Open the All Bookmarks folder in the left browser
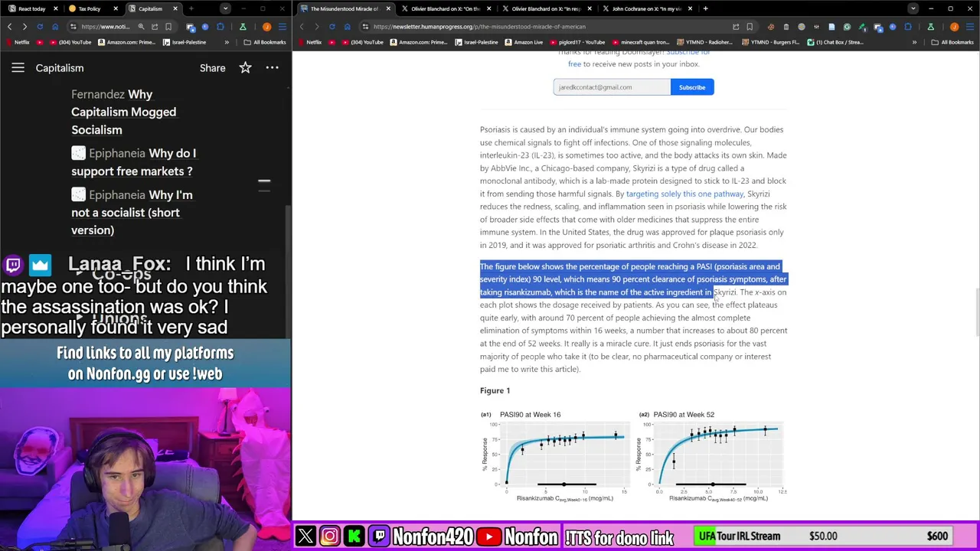 click(265, 42)
